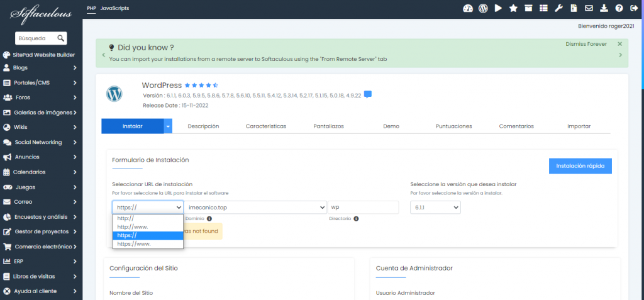This screenshot has height=300, width=644.
Task: Choose highlighted https:// option in list
Action: point(148,235)
